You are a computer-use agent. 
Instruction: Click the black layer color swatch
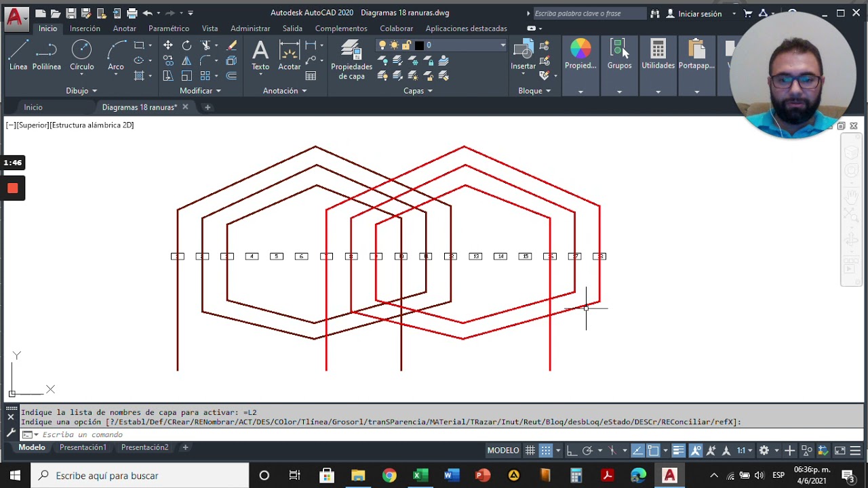(419, 45)
